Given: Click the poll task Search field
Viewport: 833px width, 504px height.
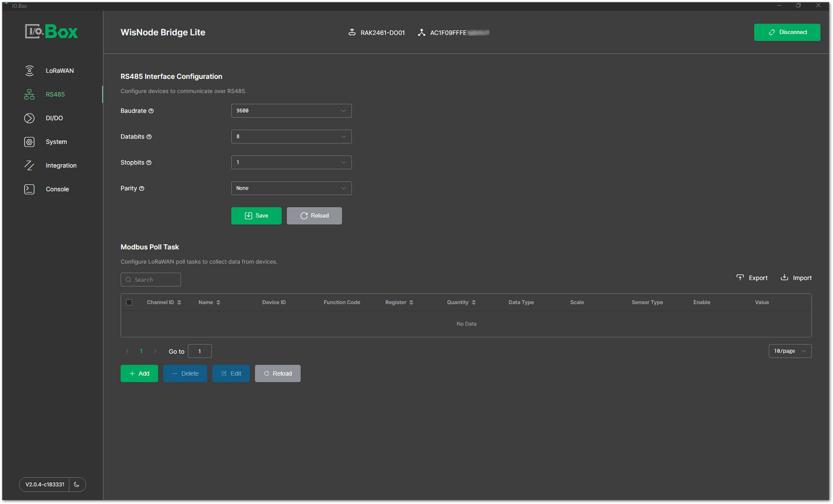Looking at the screenshot, I should pos(151,280).
